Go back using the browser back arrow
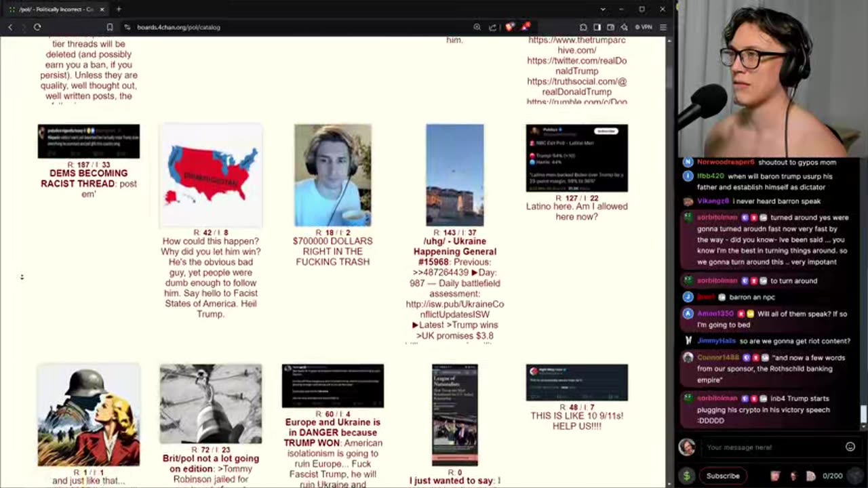Screen dimensions: 868x488 point(10,27)
